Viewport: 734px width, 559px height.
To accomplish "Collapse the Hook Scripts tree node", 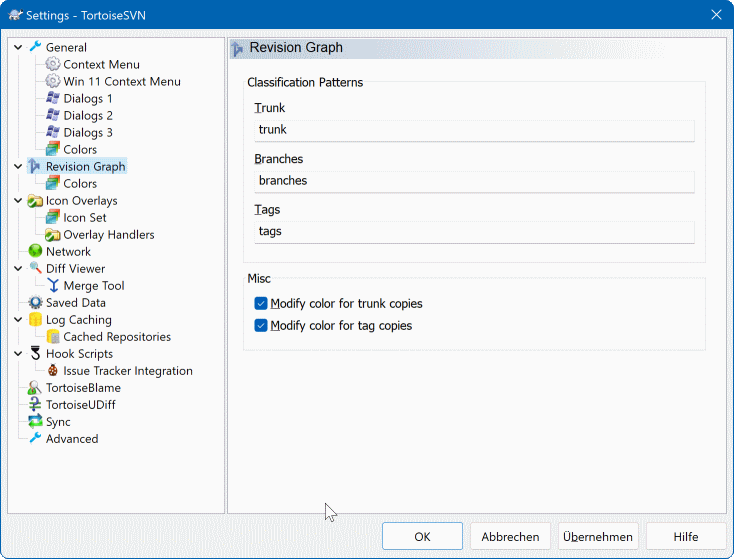I will [x=18, y=354].
